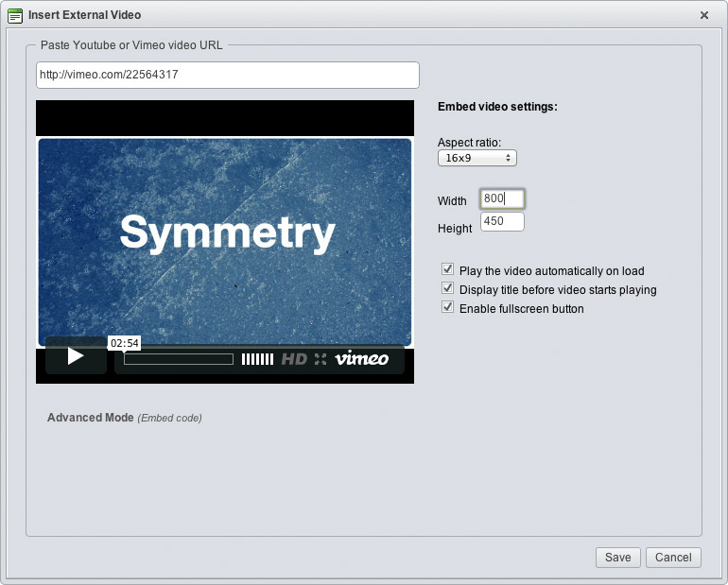
Task: Click the Height input field
Action: 502,221
